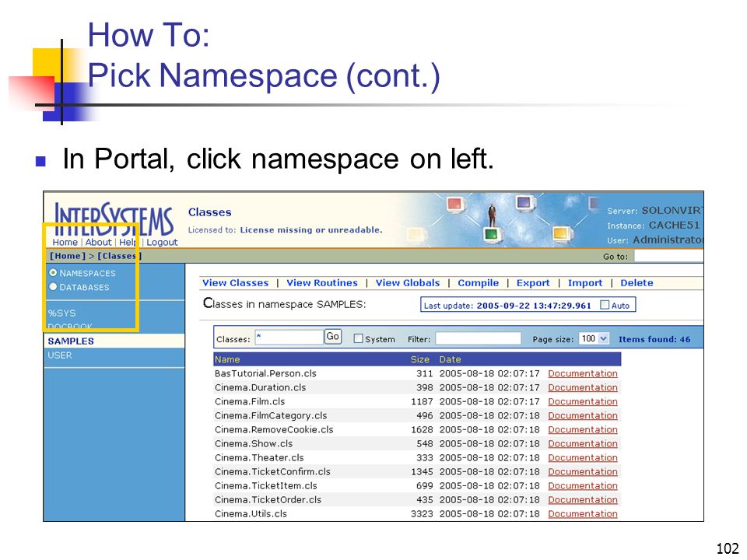
Task: Click the [Classes] breadcrumb
Action: click(120, 256)
